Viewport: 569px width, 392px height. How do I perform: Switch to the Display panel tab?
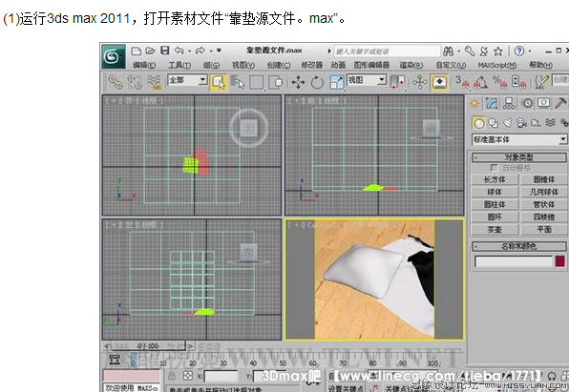tap(543, 103)
